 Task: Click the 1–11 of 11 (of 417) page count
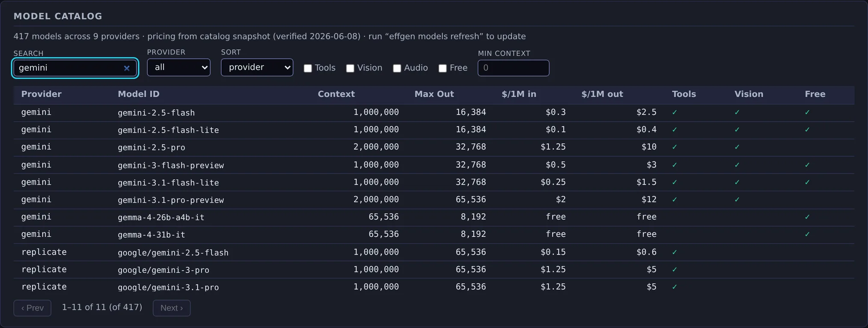[x=102, y=307]
